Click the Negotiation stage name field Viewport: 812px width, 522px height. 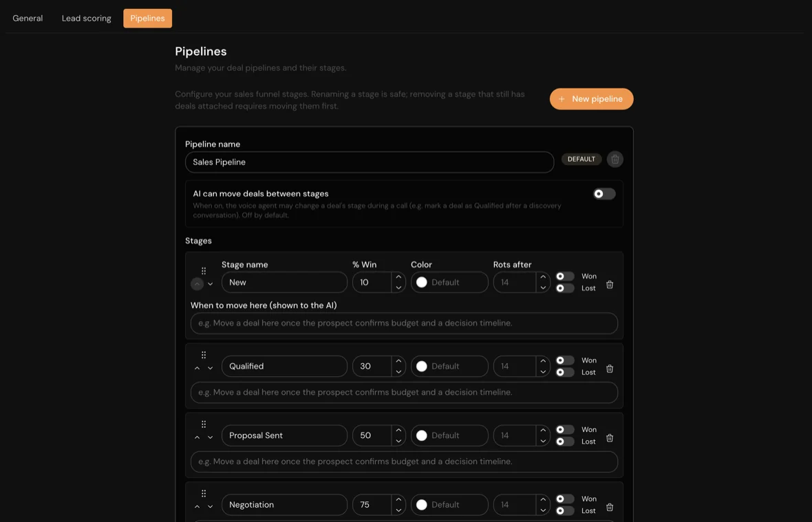point(284,505)
